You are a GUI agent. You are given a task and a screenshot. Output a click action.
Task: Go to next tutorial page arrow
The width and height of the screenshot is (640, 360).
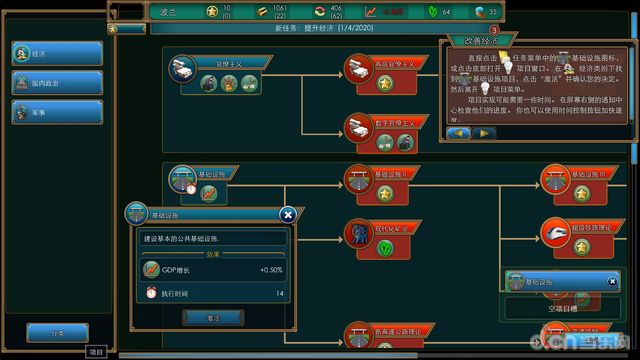click(x=484, y=133)
